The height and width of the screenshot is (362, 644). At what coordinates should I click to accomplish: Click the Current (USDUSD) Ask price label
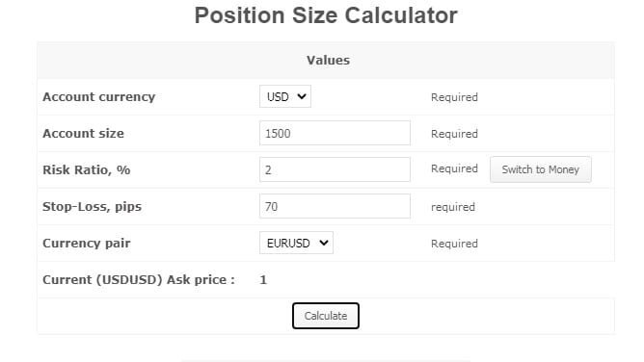[x=139, y=279]
